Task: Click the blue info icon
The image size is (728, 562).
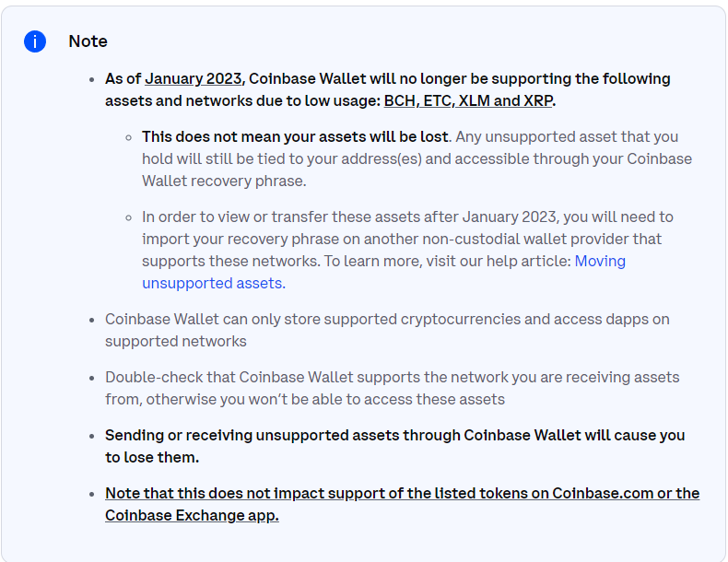Action: (x=35, y=41)
